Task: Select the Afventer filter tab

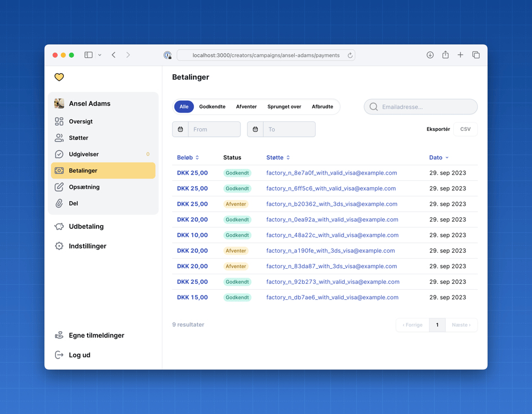Action: pyautogui.click(x=246, y=106)
